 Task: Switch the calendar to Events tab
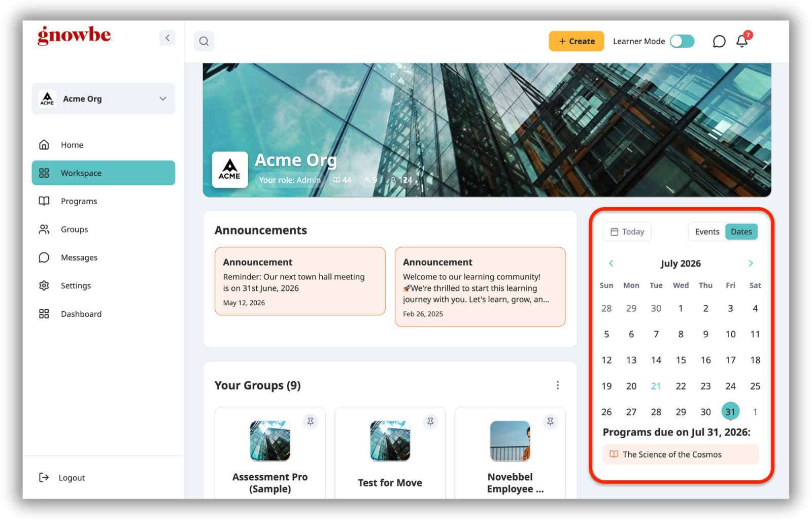(x=707, y=232)
